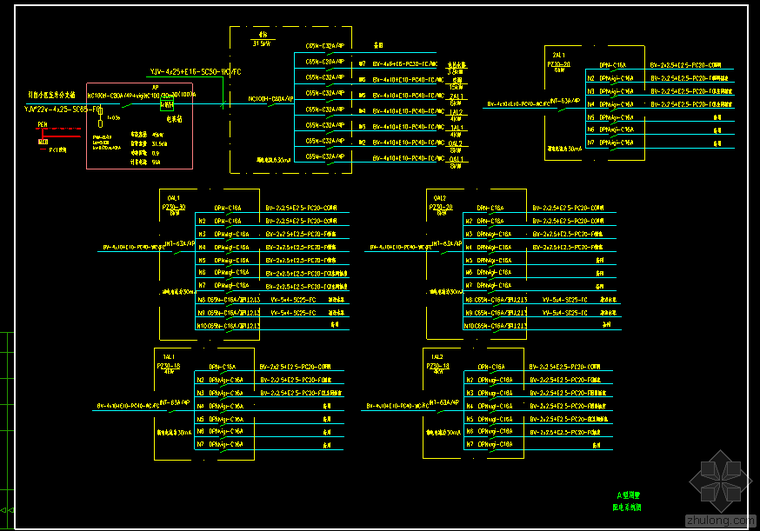
Task: Click the N7 circuit label in the 2AL1 panel
Action: tap(591, 142)
